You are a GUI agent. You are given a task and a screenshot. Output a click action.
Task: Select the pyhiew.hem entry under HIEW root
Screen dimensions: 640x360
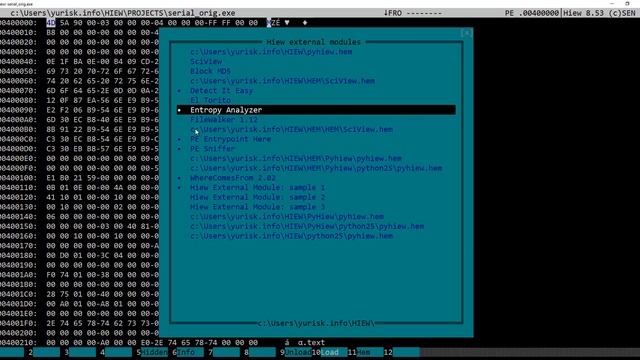pos(271,52)
